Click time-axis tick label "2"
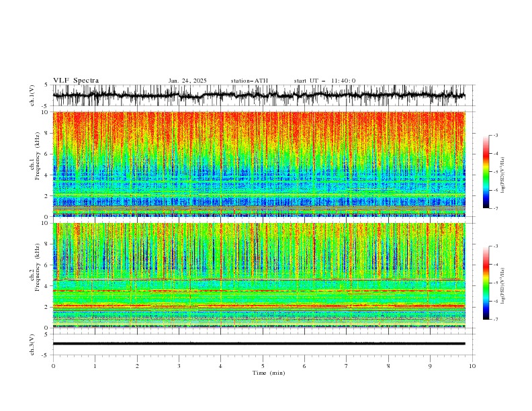 (x=137, y=366)
